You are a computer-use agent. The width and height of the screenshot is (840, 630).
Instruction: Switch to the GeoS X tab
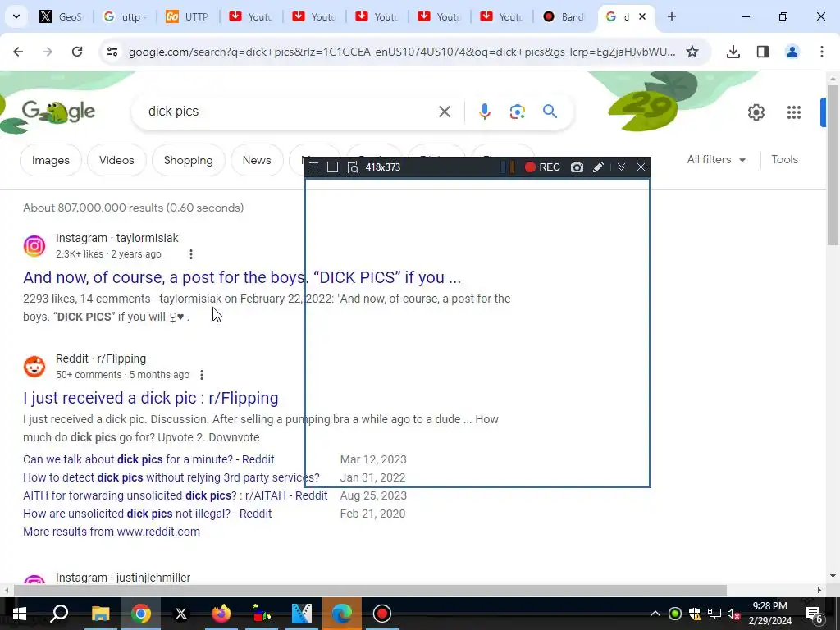tap(62, 16)
